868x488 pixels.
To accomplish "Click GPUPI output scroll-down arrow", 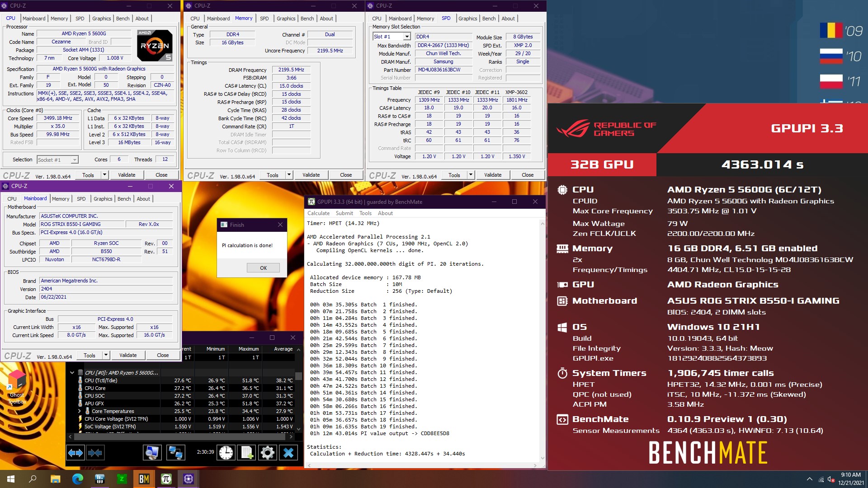I will pyautogui.click(x=542, y=458).
